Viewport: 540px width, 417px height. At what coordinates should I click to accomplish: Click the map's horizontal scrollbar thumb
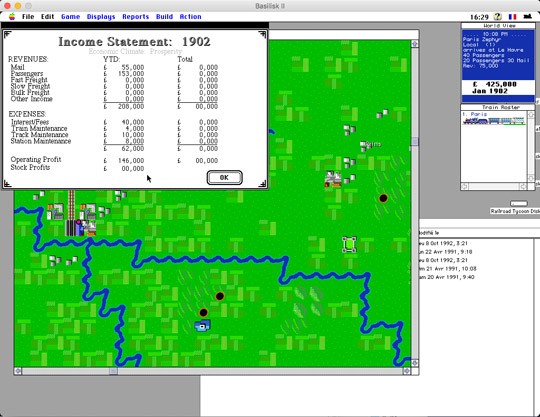tap(113, 371)
